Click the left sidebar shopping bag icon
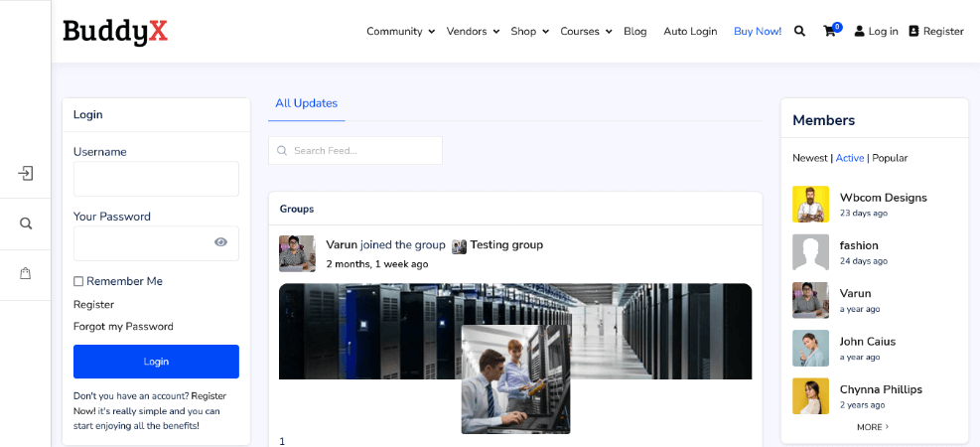Image resolution: width=980 pixels, height=447 pixels. point(25,274)
